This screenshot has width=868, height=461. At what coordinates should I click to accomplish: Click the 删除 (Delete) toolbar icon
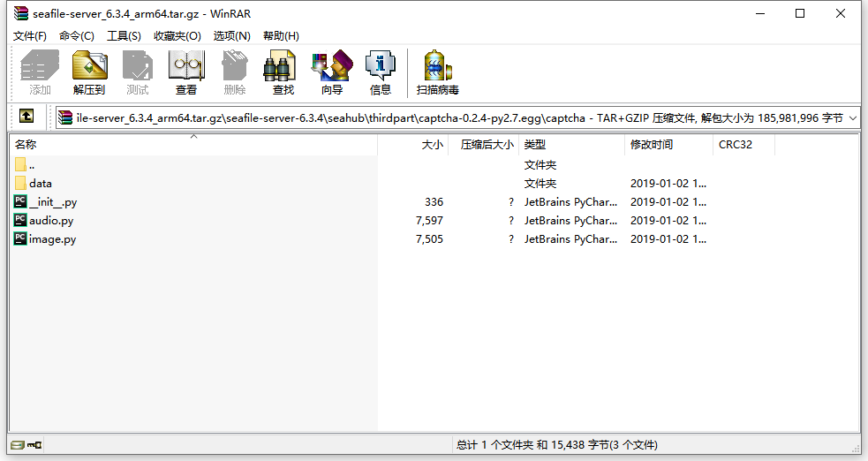[x=235, y=72]
